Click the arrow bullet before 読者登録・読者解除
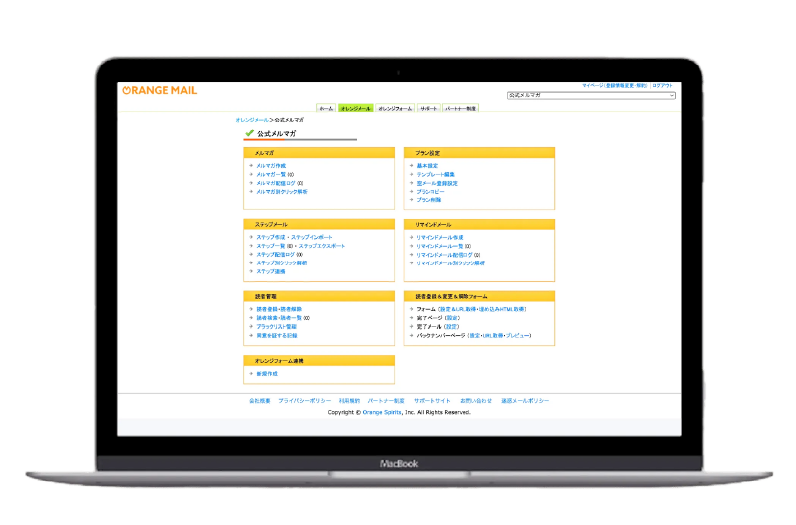 pos(251,309)
